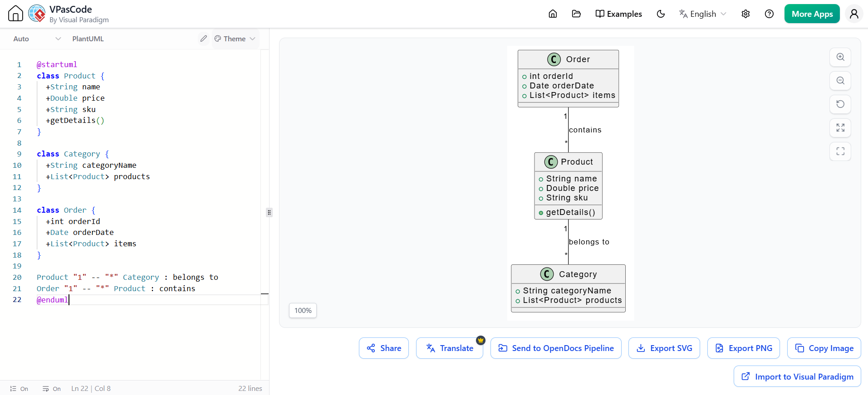Click the Category class header in diagram

click(568, 274)
